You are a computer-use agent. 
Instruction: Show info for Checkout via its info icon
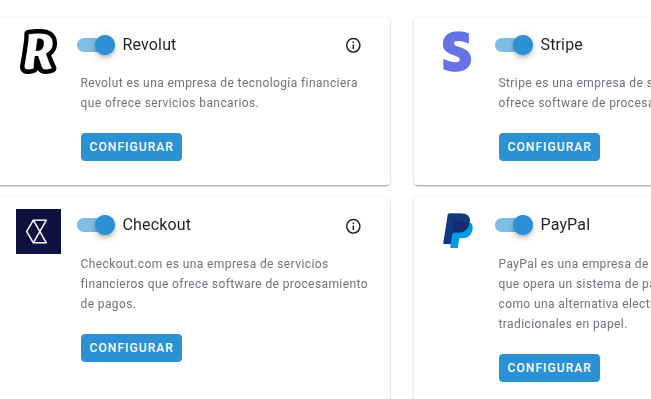click(353, 226)
